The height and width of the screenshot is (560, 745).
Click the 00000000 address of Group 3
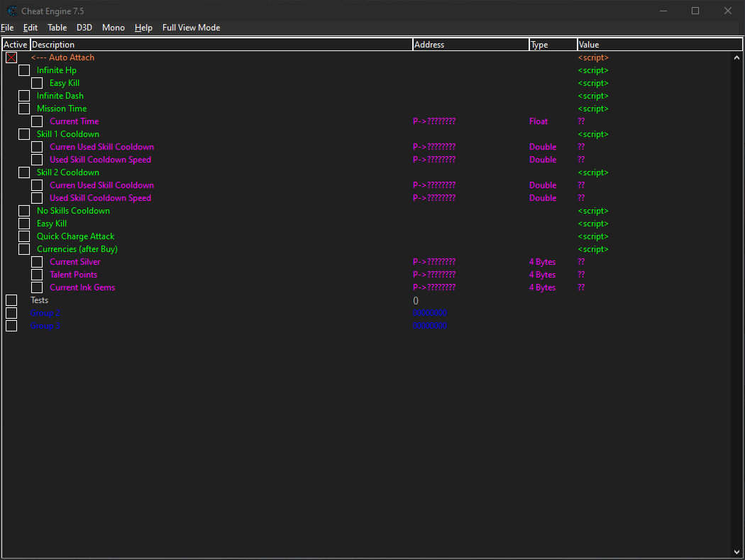(x=429, y=326)
